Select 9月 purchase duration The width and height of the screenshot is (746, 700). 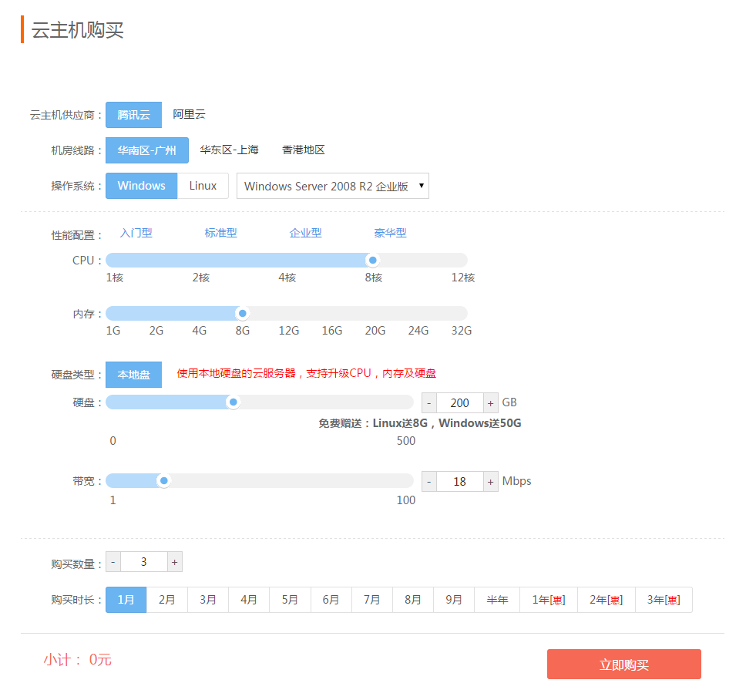click(x=454, y=600)
